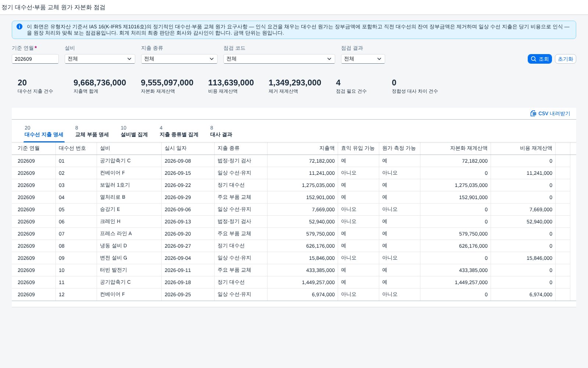
Task: Switch to the 지출 종류별 집계 tab
Action: point(179,131)
